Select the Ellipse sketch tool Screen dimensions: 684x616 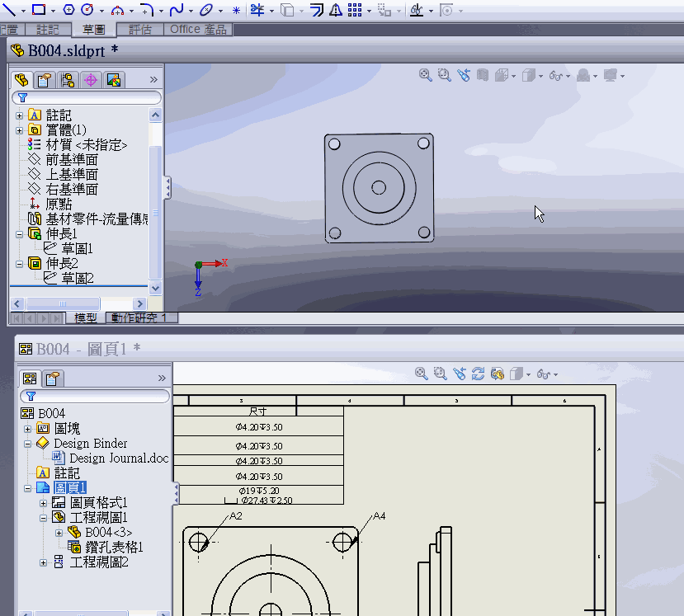[206, 10]
